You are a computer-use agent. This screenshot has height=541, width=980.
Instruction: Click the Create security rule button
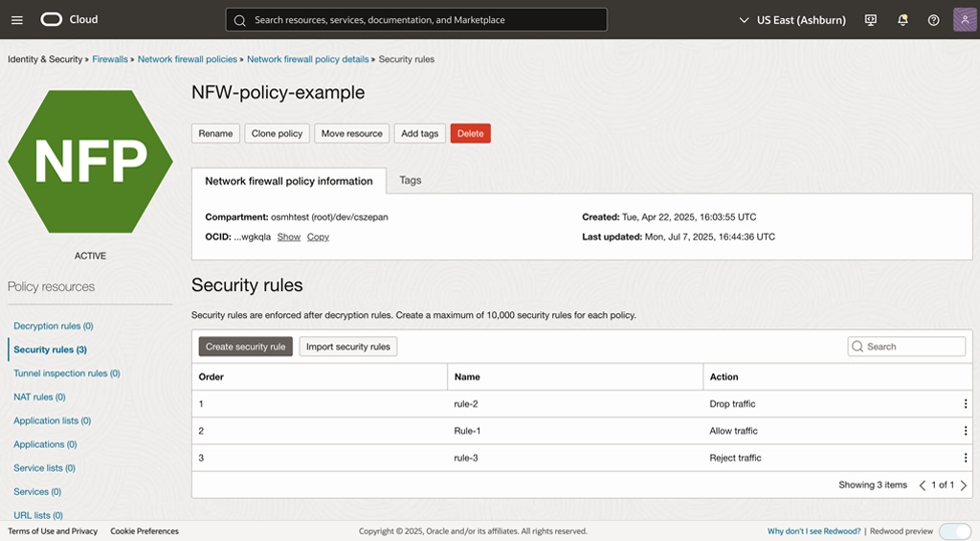tap(245, 347)
